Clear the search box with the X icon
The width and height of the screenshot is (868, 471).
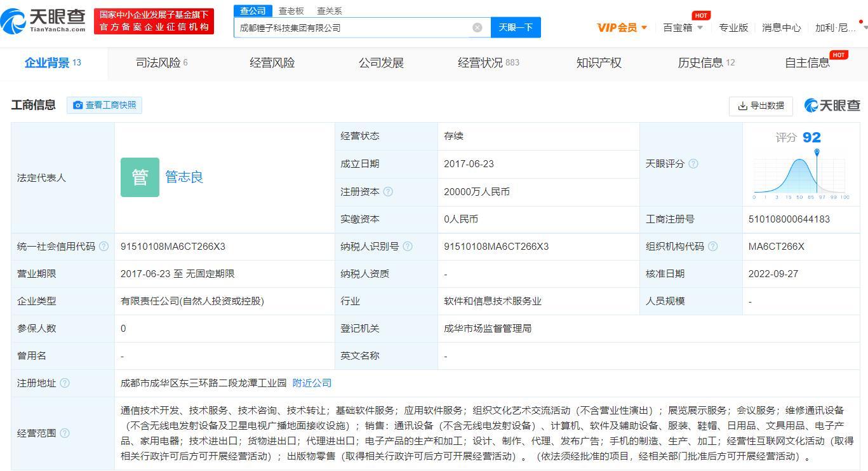(x=477, y=27)
